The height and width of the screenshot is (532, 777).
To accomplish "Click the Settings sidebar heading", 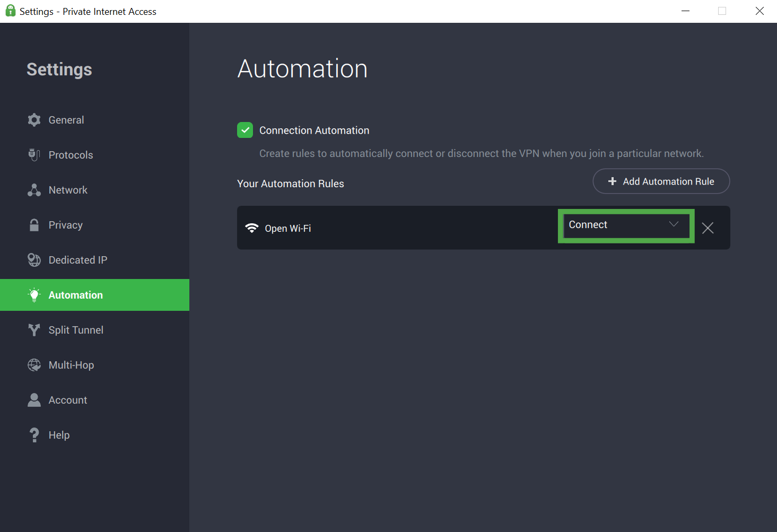I will 59,69.
